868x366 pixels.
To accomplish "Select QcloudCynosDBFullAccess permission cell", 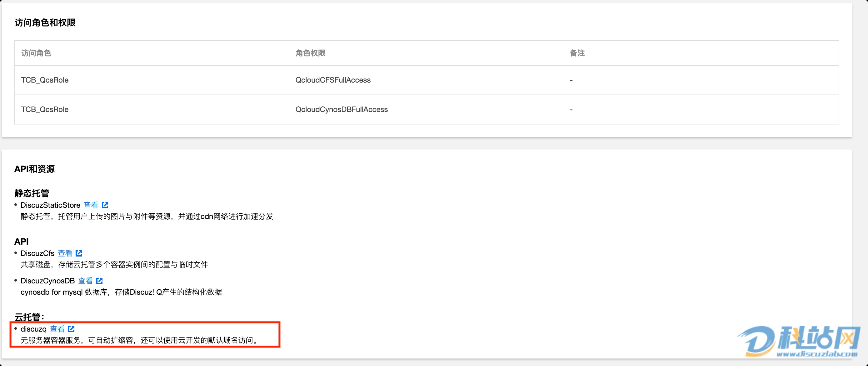I will point(341,109).
